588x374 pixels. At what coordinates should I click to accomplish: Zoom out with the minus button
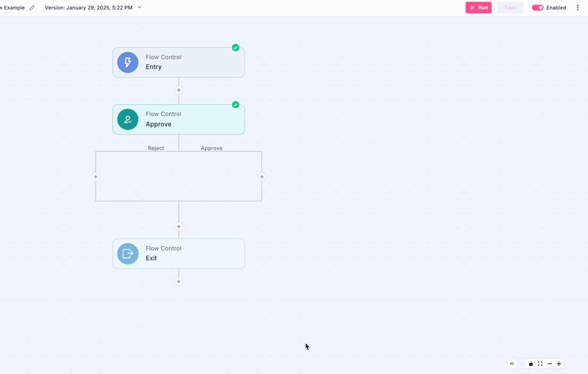550,364
